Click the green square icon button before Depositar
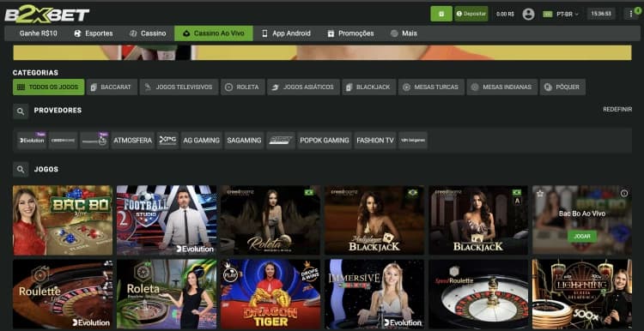 (x=441, y=14)
